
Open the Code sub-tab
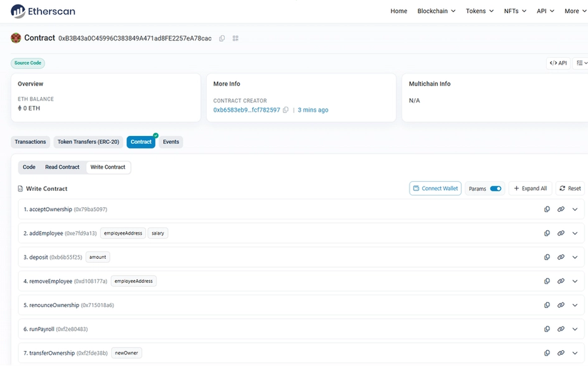[x=29, y=167]
